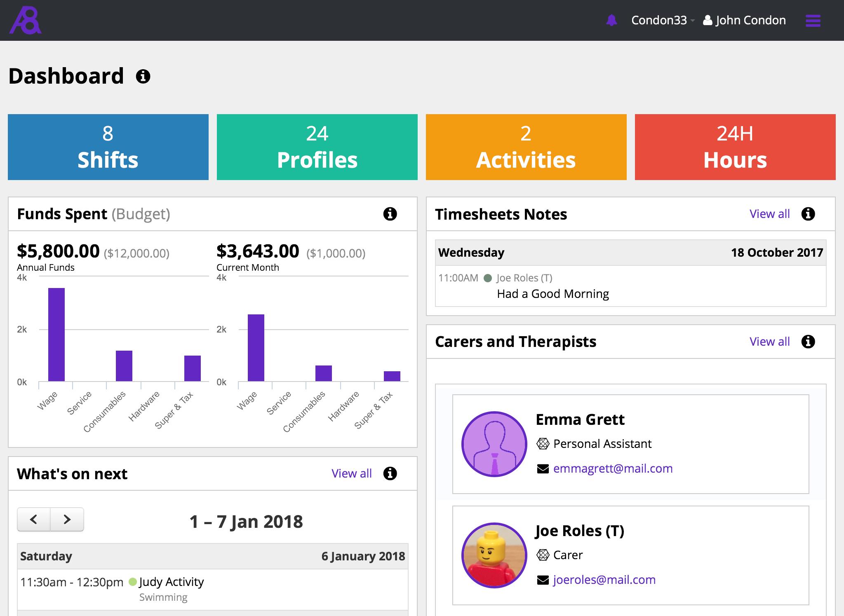Show info for Funds Spent panel
The width and height of the screenshot is (844, 616).
point(390,214)
